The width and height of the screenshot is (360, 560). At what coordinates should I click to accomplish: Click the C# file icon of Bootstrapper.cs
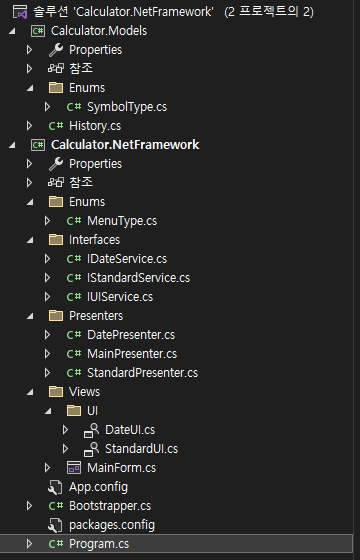[56, 506]
